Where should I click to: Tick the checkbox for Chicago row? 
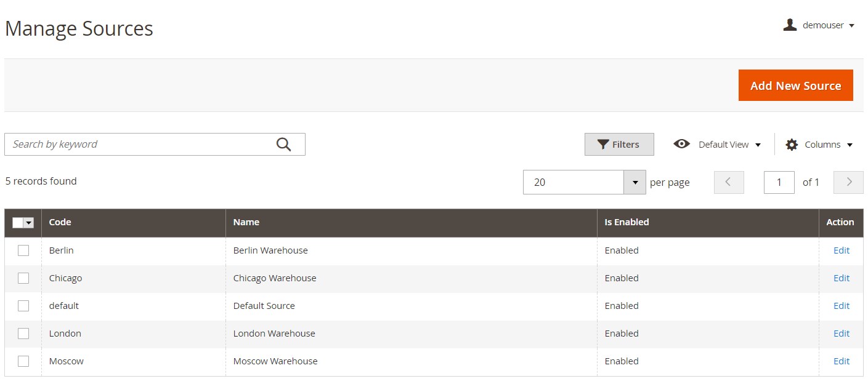(x=23, y=278)
